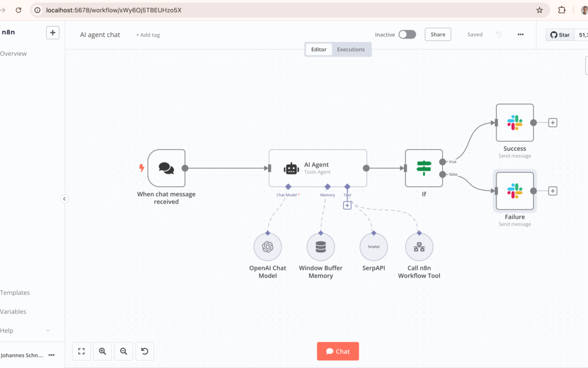The image size is (588, 368).
Task: Open the Failure Slack node
Action: (514, 191)
